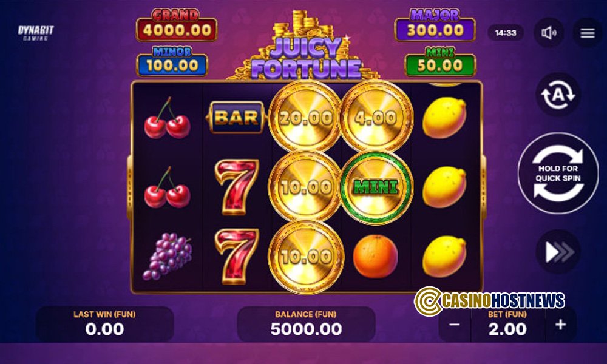This screenshot has width=607, height=364.
Task: Increase the bet with the plus button
Action: pyautogui.click(x=560, y=325)
